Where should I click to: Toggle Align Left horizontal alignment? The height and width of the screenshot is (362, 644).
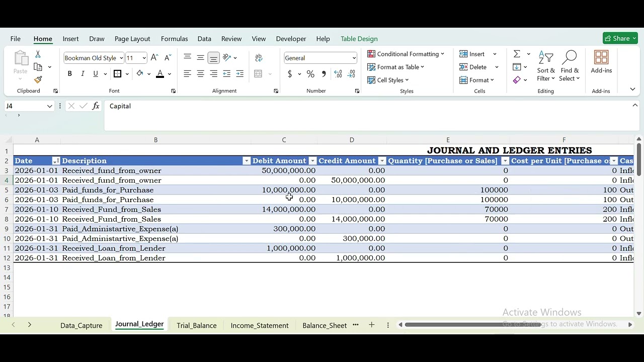tap(187, 74)
